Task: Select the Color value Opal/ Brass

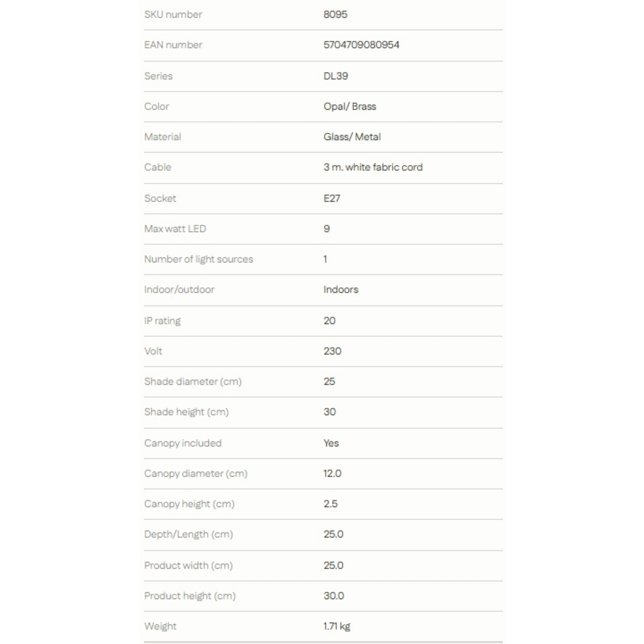Action: [x=350, y=106]
